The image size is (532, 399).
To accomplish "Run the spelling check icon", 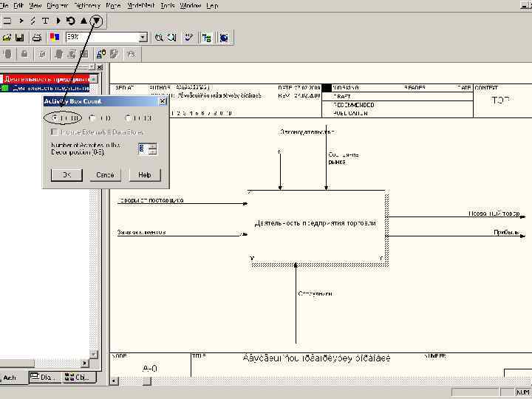I will tap(189, 38).
